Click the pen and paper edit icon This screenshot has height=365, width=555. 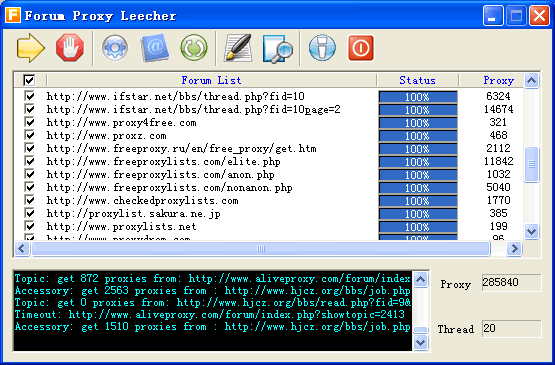238,48
